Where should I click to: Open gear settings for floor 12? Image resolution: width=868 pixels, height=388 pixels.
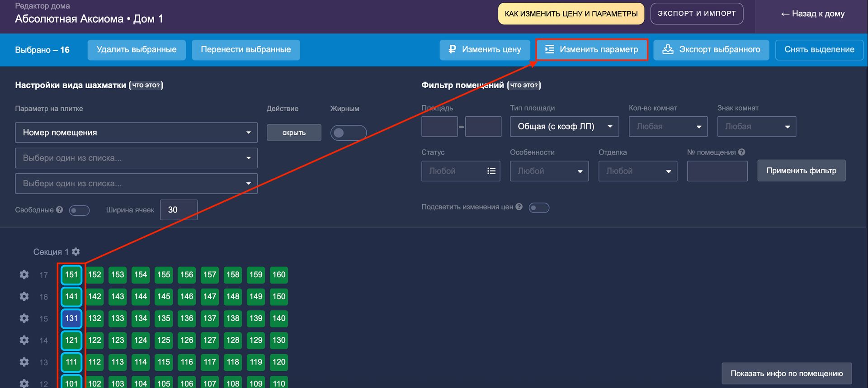click(24, 383)
